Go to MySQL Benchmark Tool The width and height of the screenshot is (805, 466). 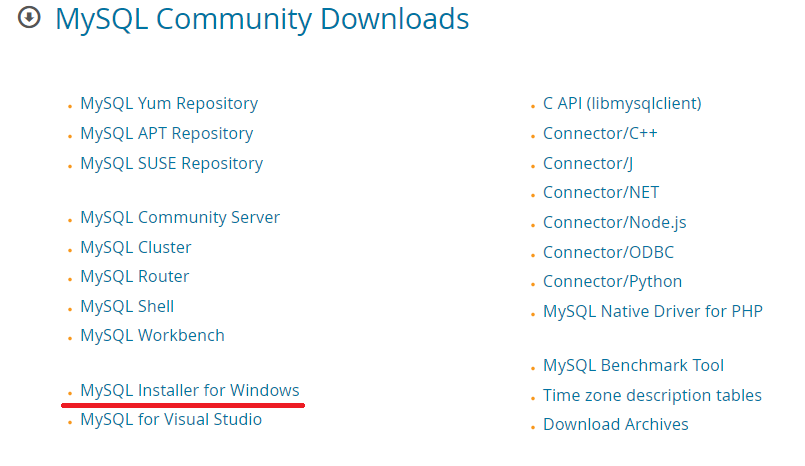coord(634,365)
